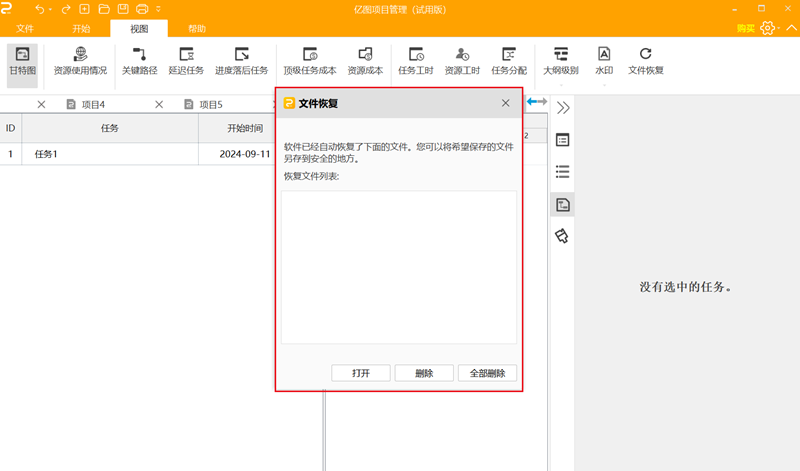
Task: Switch to 项目5 document tab
Action: click(x=211, y=105)
